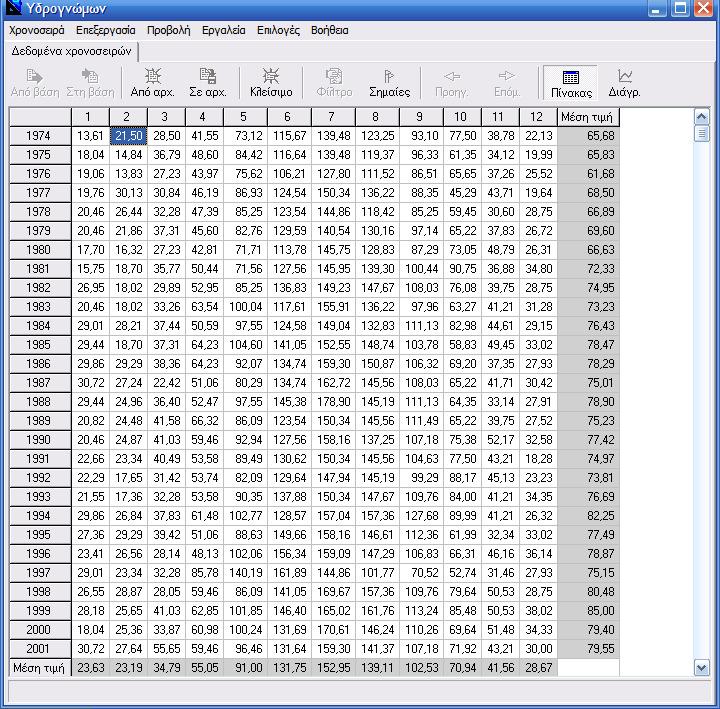Click cell '26,95' in row 1982

pyautogui.click(x=90, y=288)
